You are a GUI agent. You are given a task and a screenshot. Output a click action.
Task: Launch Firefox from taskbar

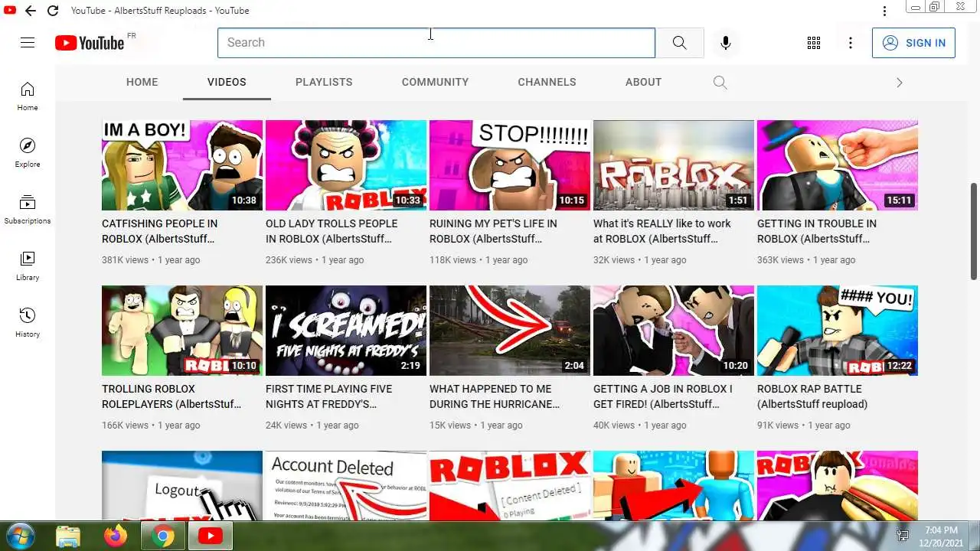(116, 536)
